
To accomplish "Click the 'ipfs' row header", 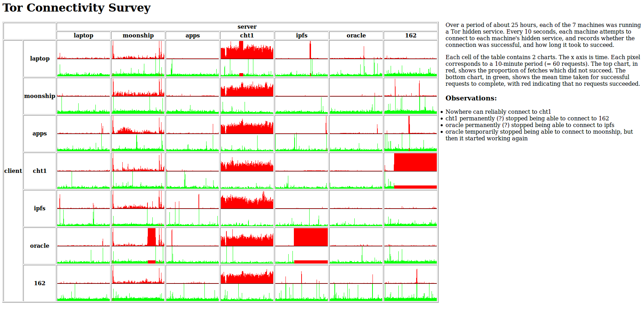I will 39,208.
